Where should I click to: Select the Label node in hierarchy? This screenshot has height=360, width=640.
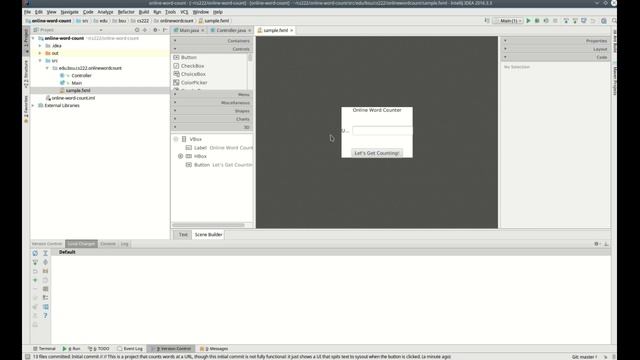(219, 148)
